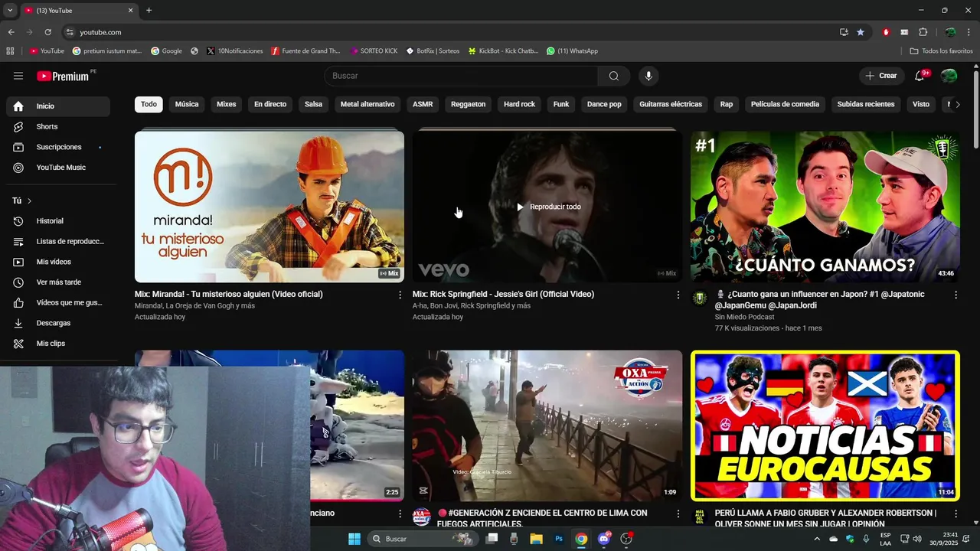Viewport: 980px width, 551px height.
Task: Select the Música filter chip
Action: point(187,104)
